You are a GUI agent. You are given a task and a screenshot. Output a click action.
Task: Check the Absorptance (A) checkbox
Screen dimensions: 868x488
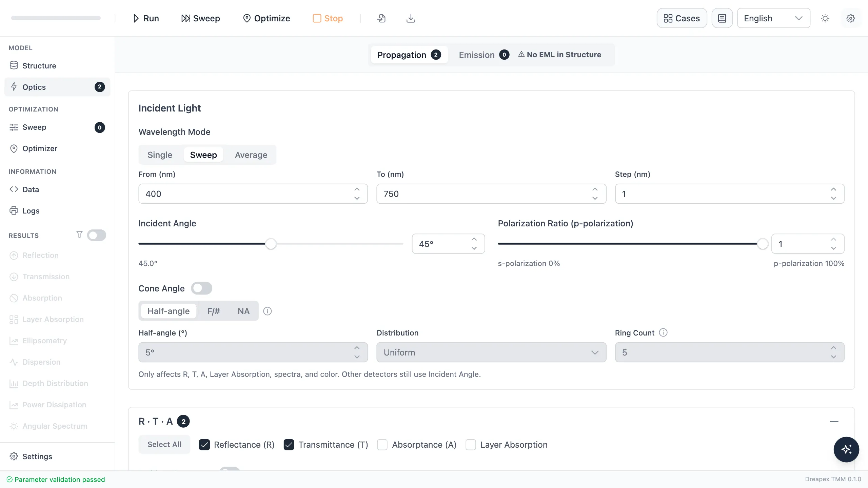382,445
